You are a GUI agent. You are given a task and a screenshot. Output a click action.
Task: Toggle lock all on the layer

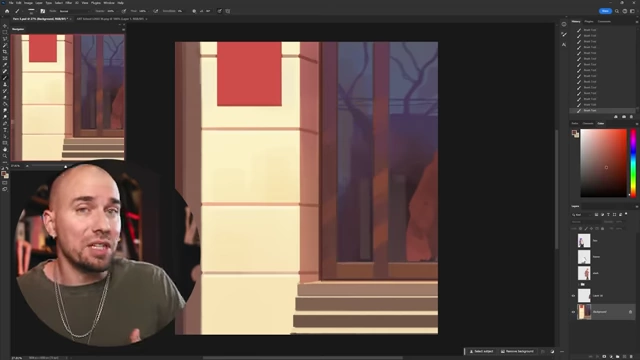tap(602, 229)
